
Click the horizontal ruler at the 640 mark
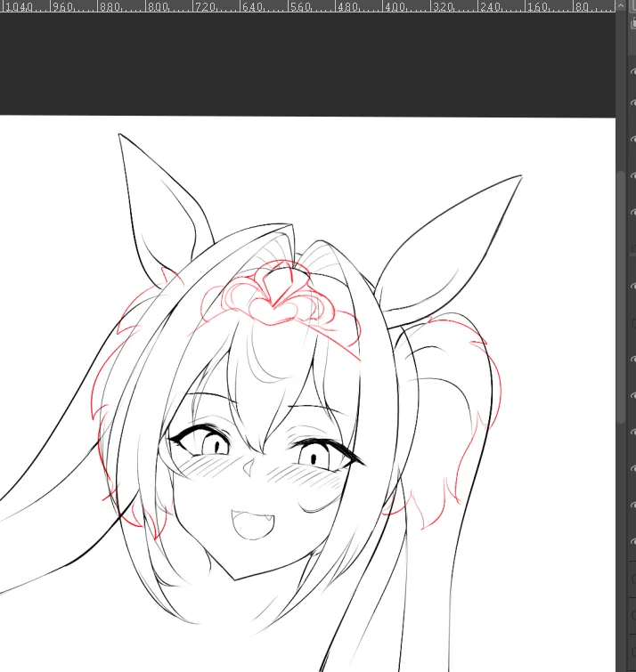(253, 6)
